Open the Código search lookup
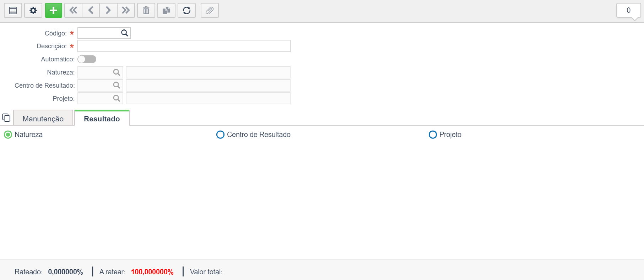The image size is (644, 280). pyautogui.click(x=124, y=33)
